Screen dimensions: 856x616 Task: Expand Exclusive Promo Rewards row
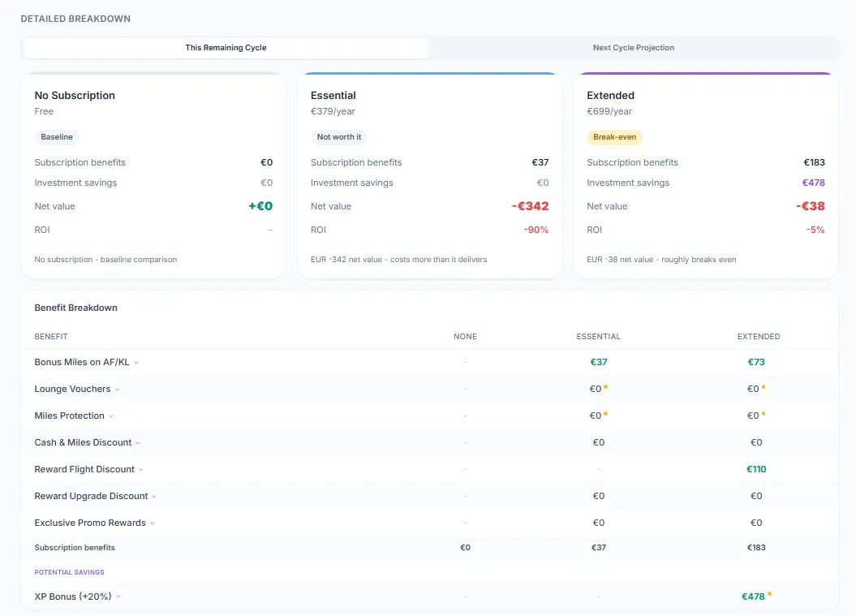coord(153,523)
